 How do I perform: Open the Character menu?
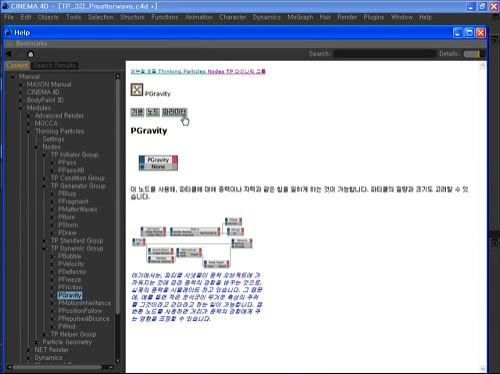click(233, 17)
